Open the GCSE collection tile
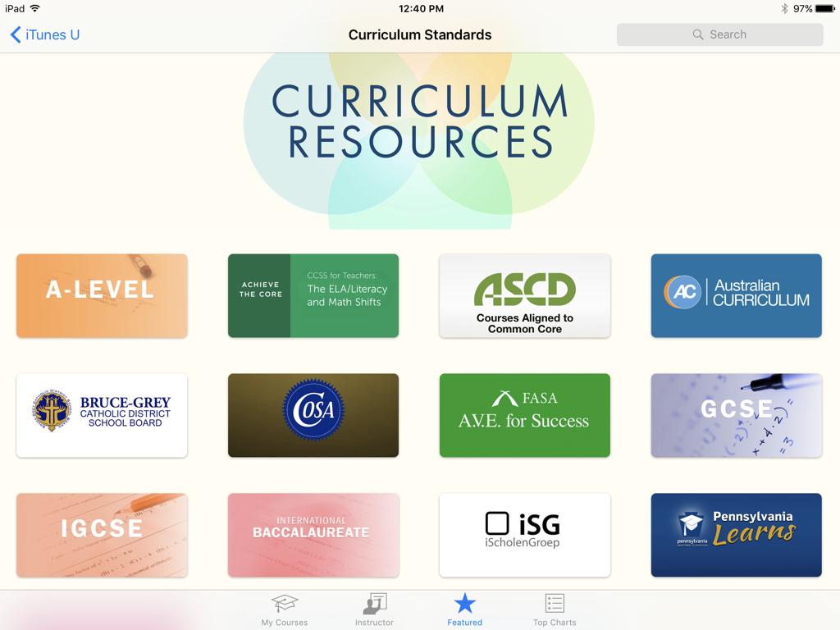Screen dimensions: 840x630 (737, 415)
